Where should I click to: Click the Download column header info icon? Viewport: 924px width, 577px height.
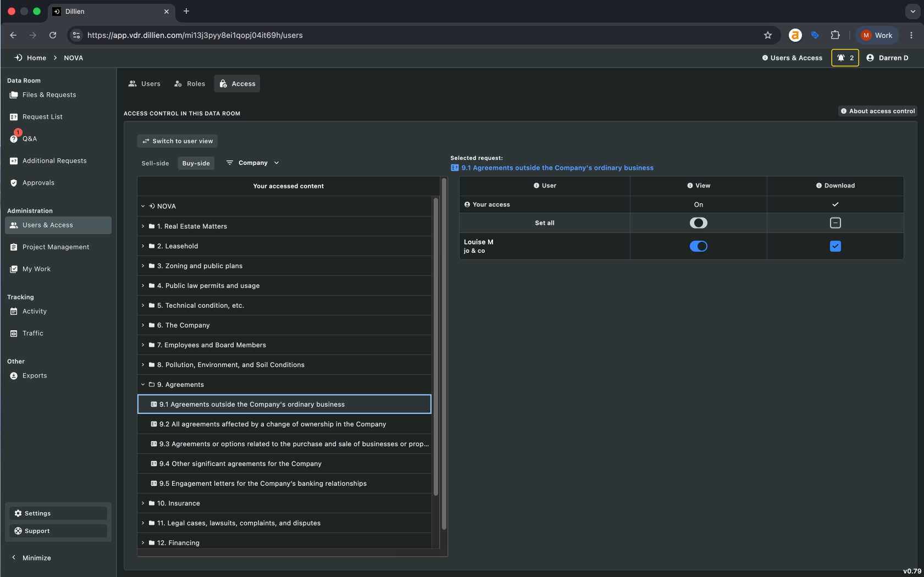tap(819, 186)
